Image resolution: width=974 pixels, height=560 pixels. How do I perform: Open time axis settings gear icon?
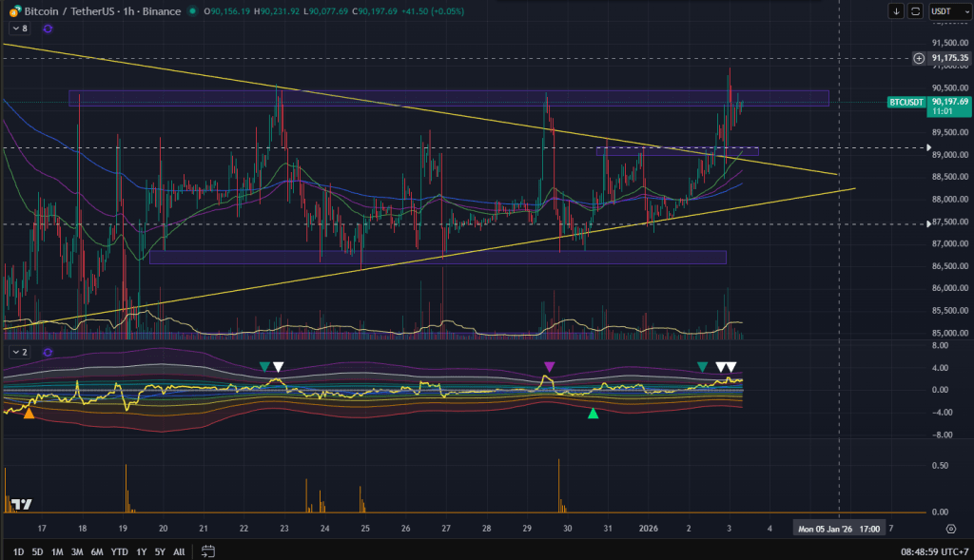[950, 528]
